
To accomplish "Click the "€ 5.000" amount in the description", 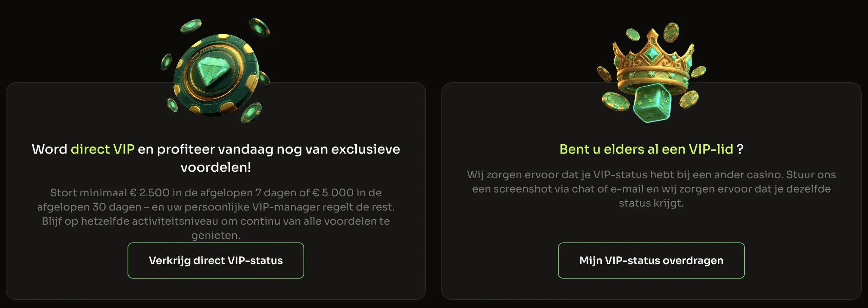I will coord(333,193).
